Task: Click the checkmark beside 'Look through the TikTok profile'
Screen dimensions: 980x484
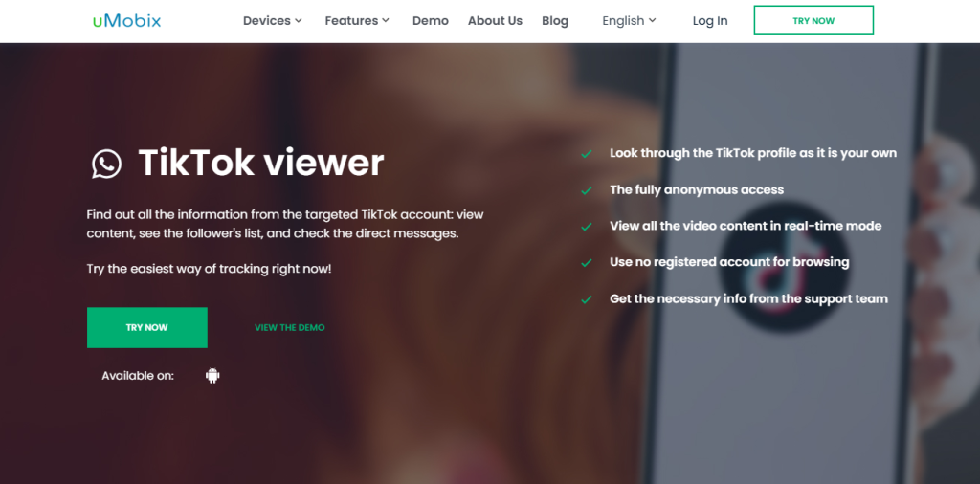Action: pyautogui.click(x=587, y=154)
